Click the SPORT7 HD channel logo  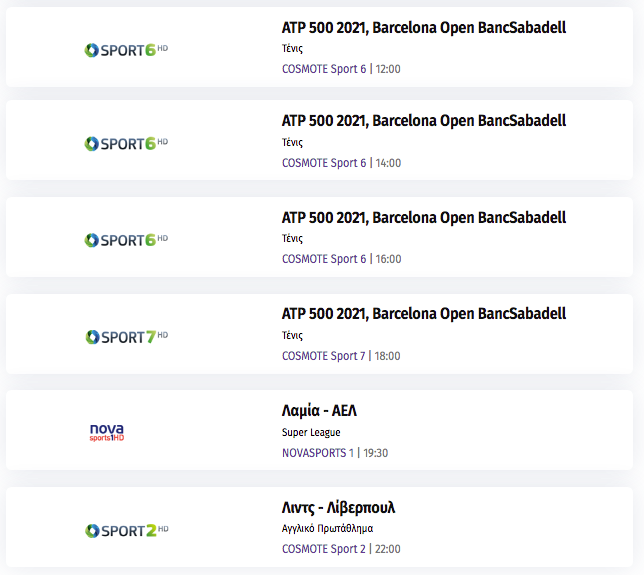click(126, 337)
